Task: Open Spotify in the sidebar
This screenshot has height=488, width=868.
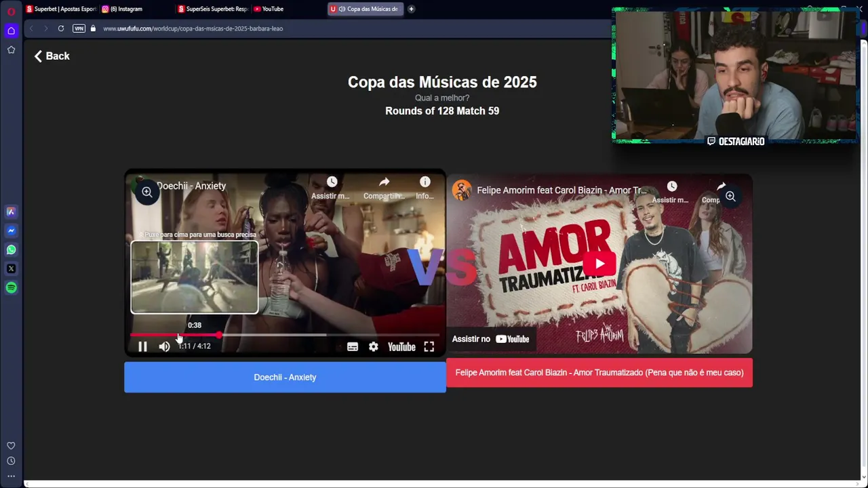Action: [x=11, y=287]
